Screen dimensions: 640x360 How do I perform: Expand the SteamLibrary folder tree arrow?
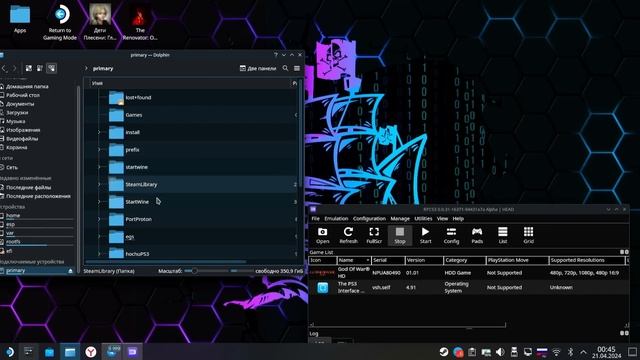click(x=99, y=184)
